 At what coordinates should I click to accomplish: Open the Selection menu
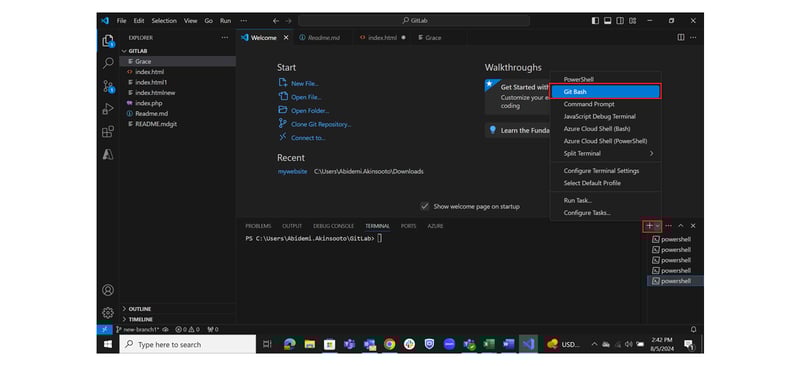coord(164,21)
